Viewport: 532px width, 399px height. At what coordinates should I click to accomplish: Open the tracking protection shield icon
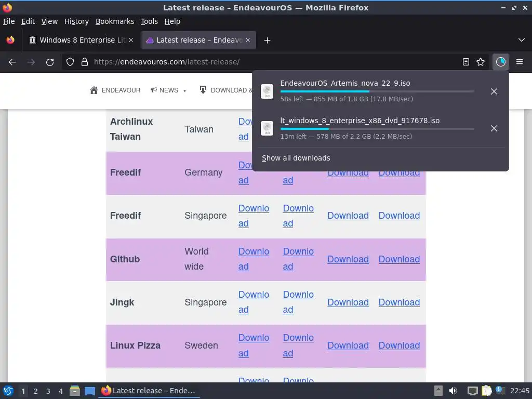point(70,62)
